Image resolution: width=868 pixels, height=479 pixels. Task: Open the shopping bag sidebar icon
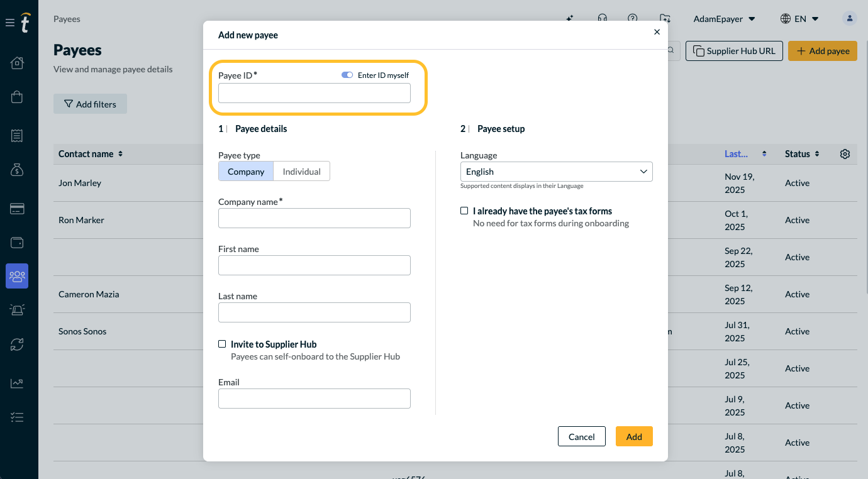point(17,97)
